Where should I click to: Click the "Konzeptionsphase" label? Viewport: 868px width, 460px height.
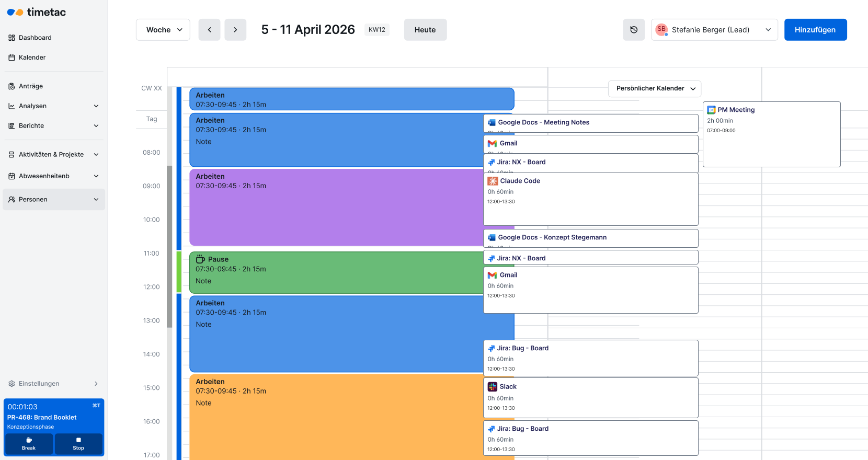click(30, 427)
